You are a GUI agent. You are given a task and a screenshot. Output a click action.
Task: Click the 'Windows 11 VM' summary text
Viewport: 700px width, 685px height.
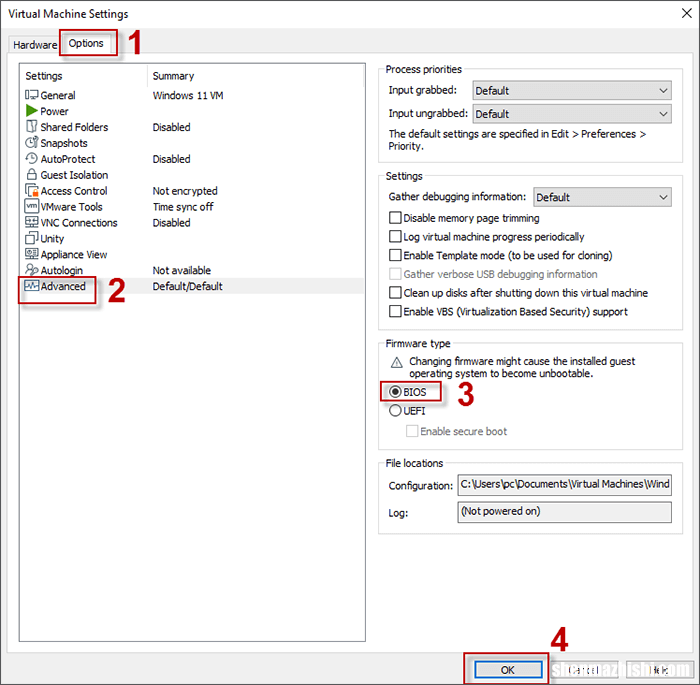point(188,95)
